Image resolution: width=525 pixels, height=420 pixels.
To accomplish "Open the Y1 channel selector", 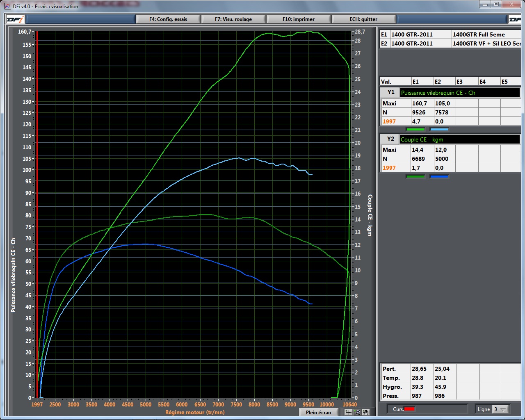I will coord(459,93).
